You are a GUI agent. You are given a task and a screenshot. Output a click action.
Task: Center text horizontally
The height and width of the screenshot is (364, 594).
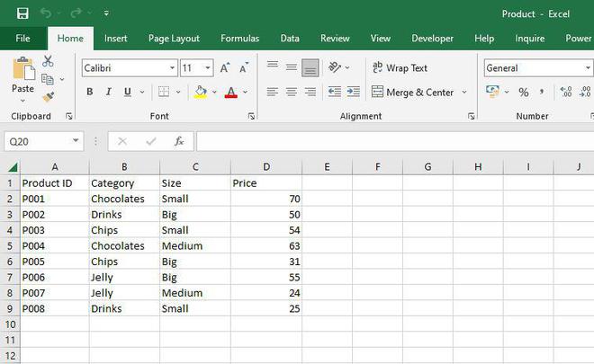292,92
